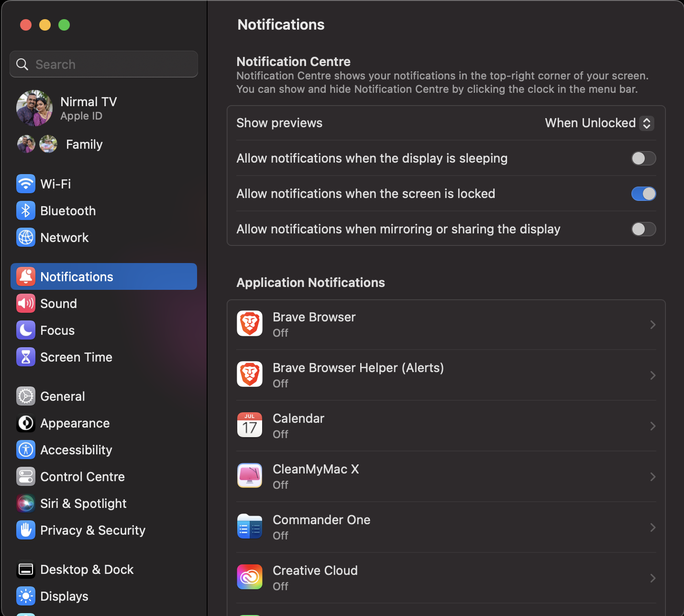Select Sound in the sidebar
Image resolution: width=684 pixels, height=616 pixels.
click(104, 303)
